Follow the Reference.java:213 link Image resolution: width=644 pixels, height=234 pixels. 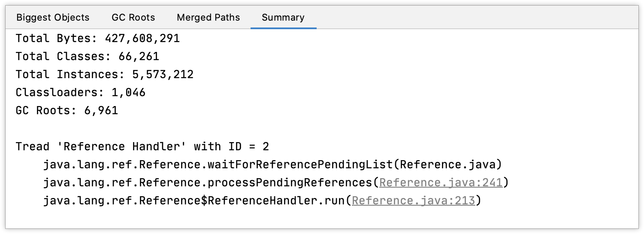click(x=414, y=201)
